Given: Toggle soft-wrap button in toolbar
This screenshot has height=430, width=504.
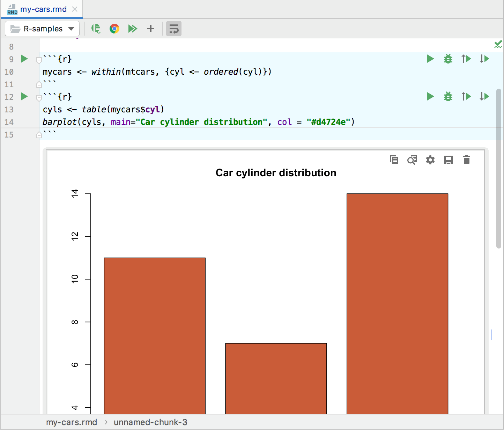Looking at the screenshot, I should pyautogui.click(x=173, y=29).
